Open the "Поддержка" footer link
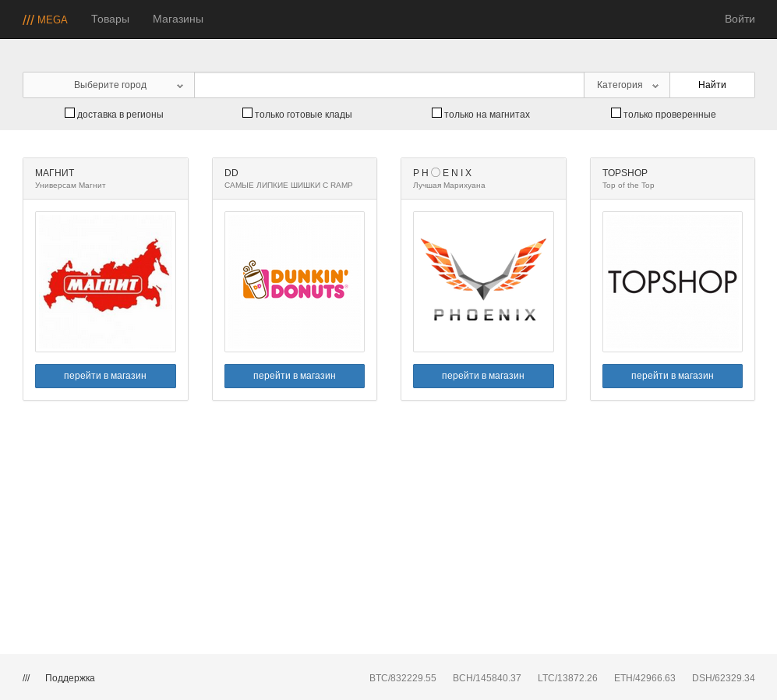The height and width of the screenshot is (700, 777). click(70, 678)
